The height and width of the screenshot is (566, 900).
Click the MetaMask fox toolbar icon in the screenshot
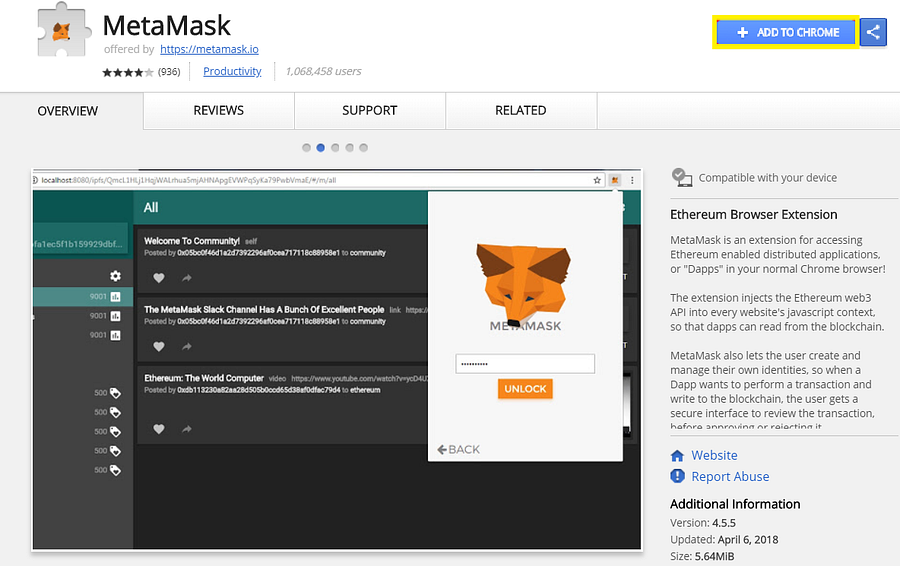tap(615, 180)
